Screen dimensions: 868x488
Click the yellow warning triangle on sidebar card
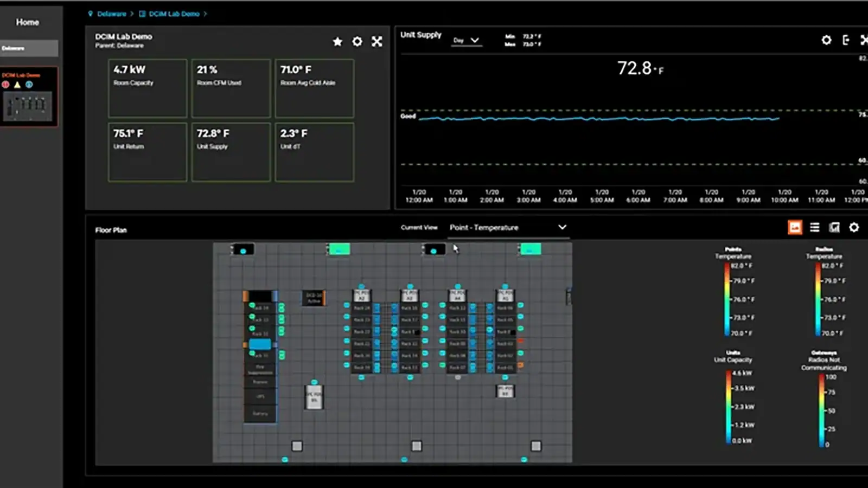pyautogui.click(x=17, y=85)
